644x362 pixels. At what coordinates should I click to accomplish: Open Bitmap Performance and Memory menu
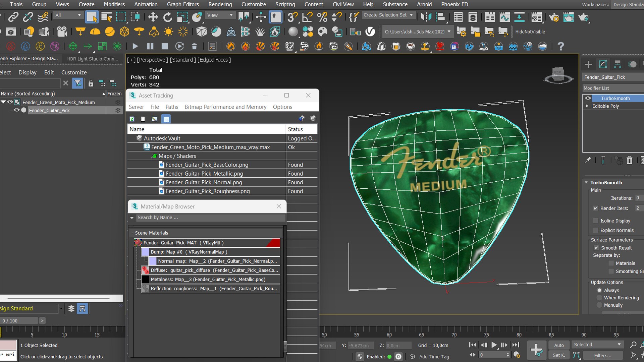coord(225,107)
